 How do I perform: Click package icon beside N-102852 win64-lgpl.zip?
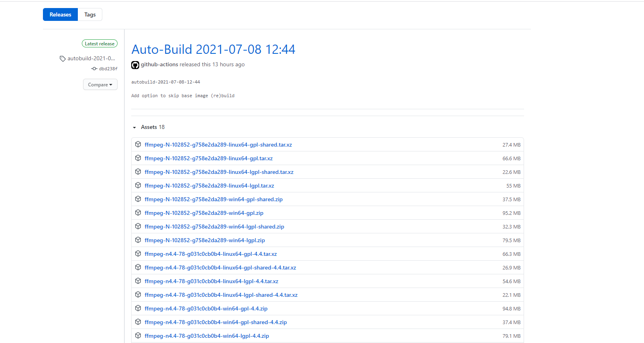click(x=138, y=240)
